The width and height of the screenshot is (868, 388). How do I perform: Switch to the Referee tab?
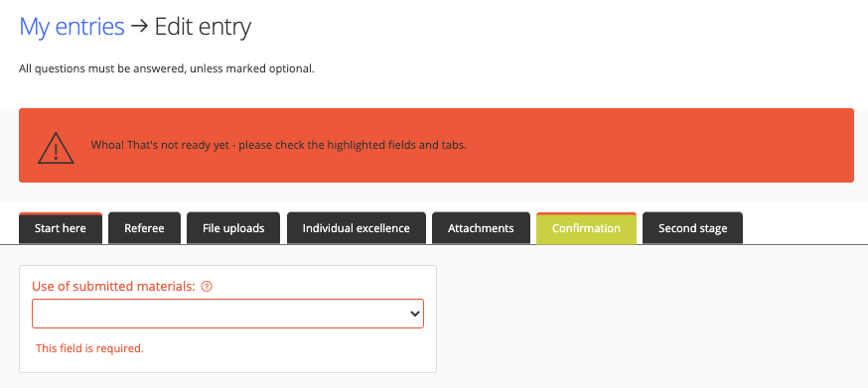pos(144,228)
